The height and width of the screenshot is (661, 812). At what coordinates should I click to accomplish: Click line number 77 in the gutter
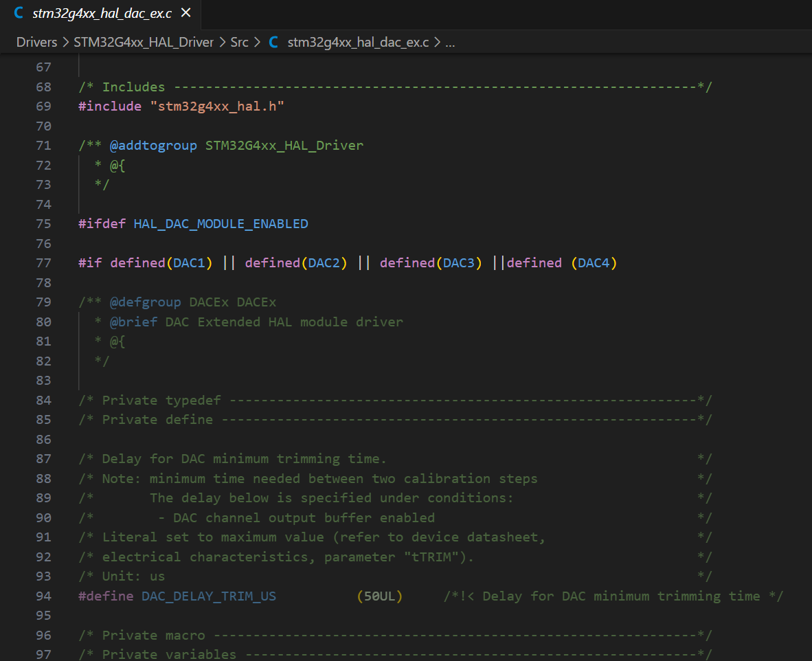pos(43,262)
